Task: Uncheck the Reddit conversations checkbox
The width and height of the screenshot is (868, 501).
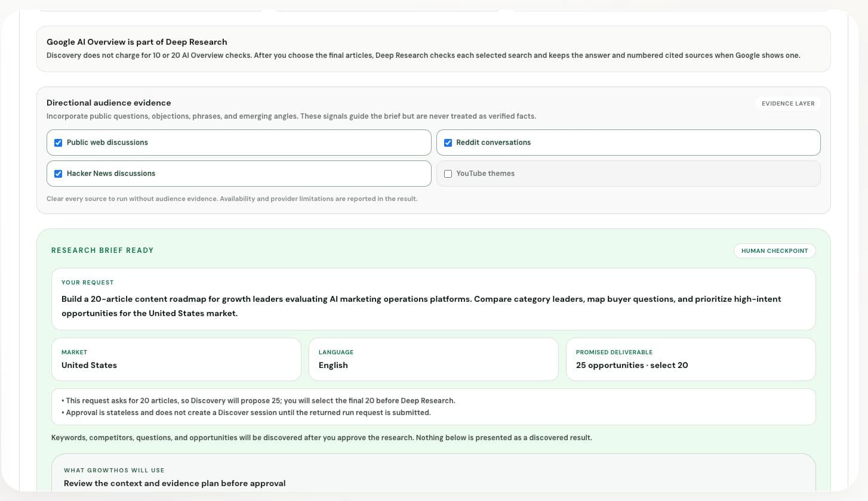Action: (448, 143)
